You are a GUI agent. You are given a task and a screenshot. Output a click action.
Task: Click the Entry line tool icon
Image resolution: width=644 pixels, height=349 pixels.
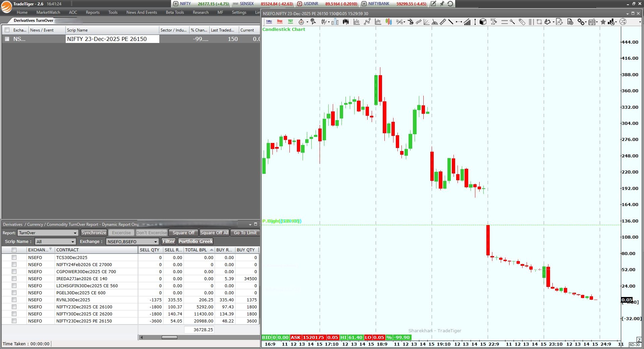[269, 21]
